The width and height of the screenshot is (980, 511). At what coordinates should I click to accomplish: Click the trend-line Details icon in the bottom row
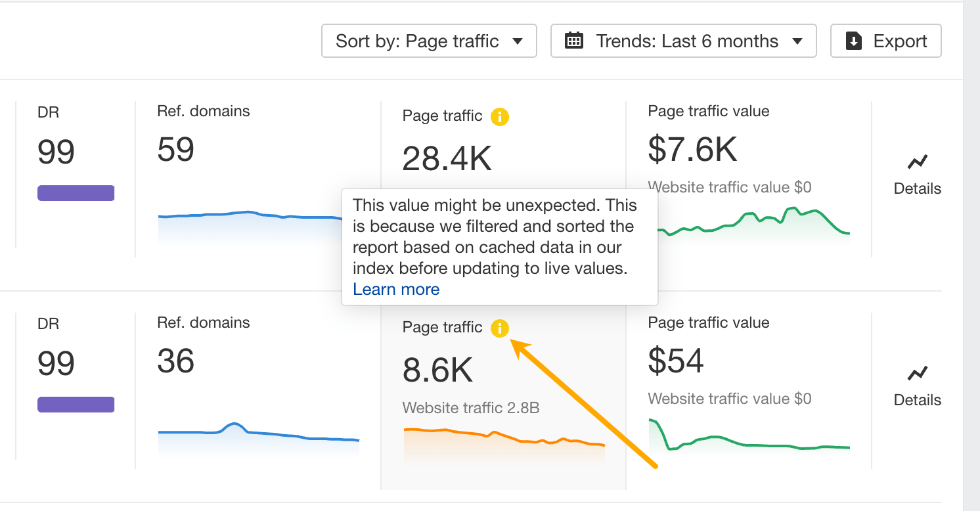pyautogui.click(x=917, y=373)
